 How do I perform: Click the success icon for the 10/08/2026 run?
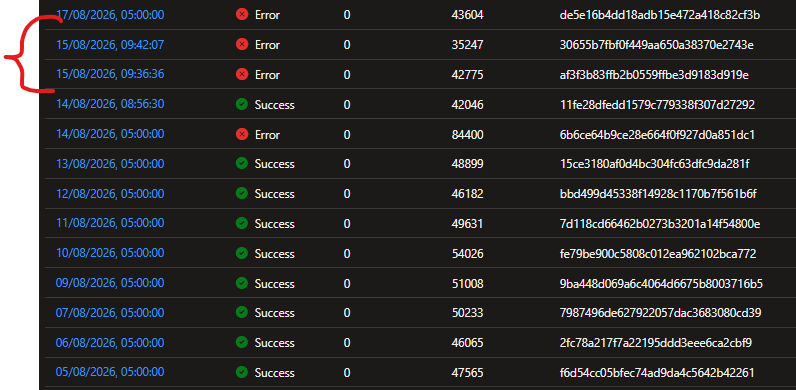[242, 253]
